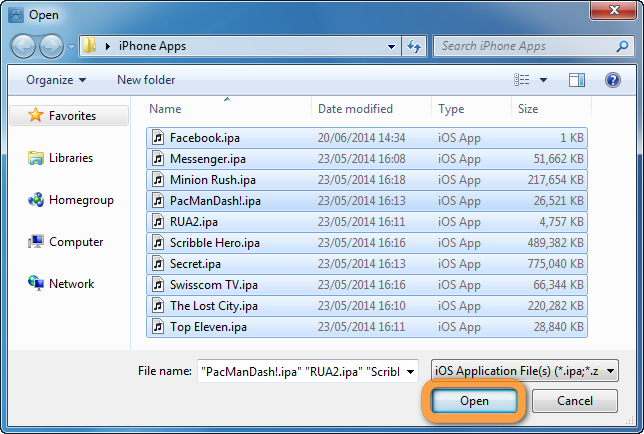Select the Secret.ipa file name
644x434 pixels.
coord(195,264)
